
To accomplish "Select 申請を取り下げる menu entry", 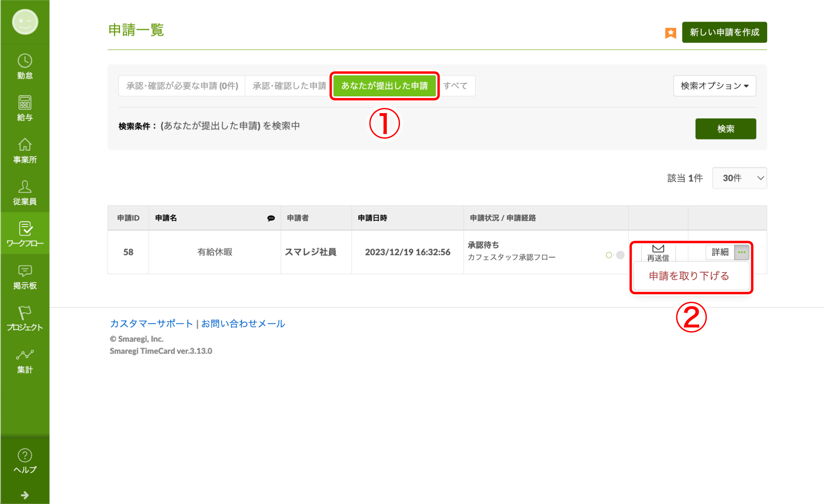I will point(689,276).
